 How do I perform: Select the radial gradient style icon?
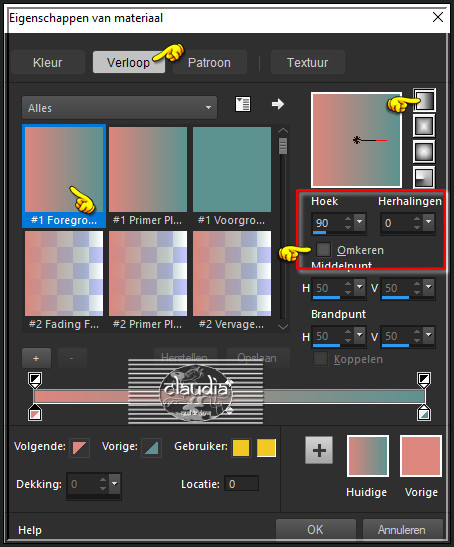424,177
